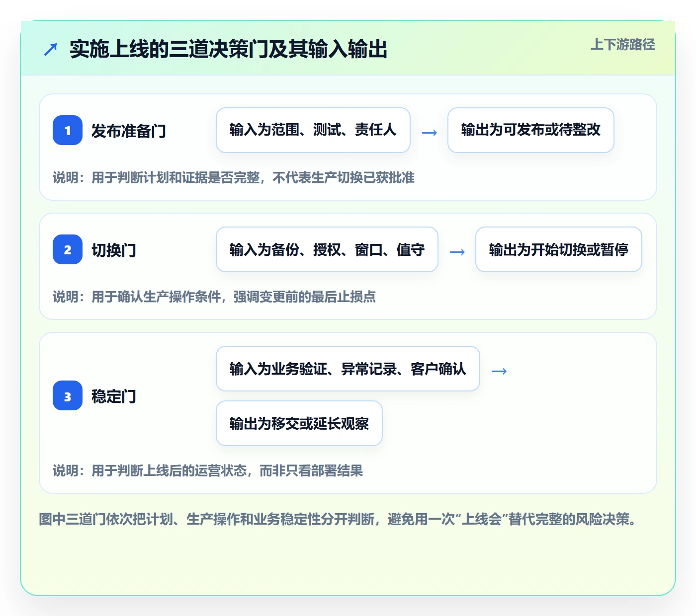Click the 发布准备门 heading

129,131
